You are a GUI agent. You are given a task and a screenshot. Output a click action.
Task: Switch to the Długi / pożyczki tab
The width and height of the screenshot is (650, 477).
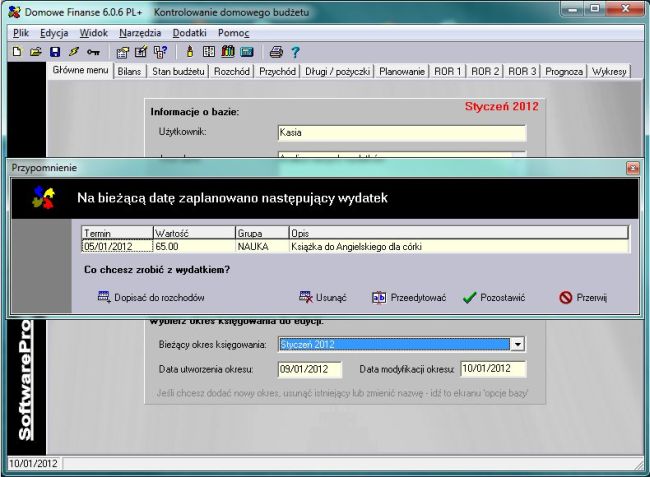(x=337, y=71)
